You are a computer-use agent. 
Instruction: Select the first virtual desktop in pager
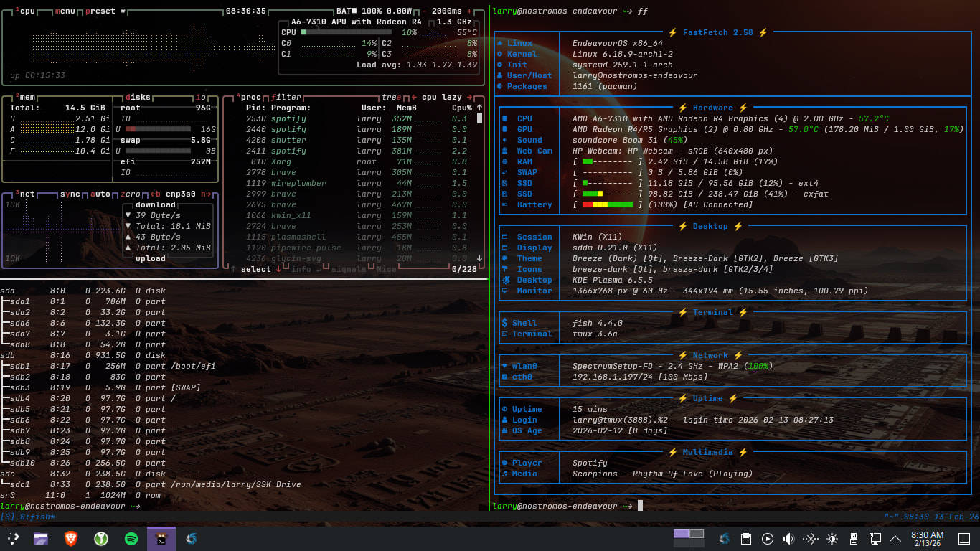681,534
